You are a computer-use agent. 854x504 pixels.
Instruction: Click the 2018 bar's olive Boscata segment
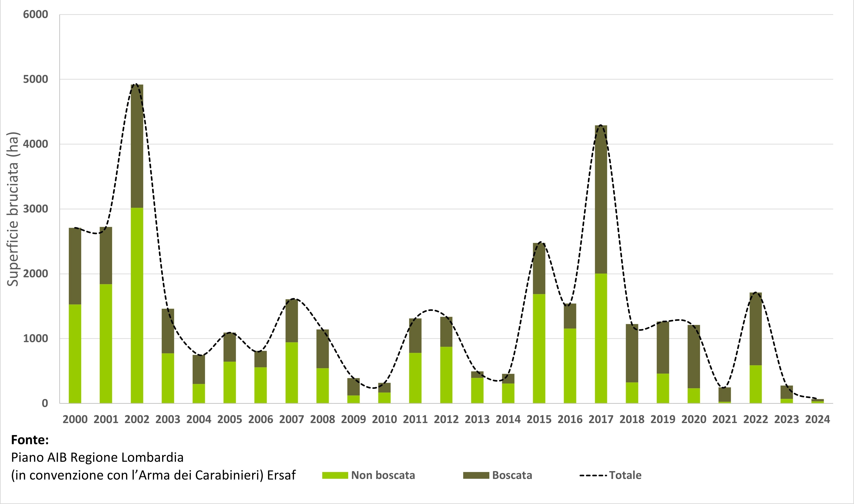(x=632, y=353)
